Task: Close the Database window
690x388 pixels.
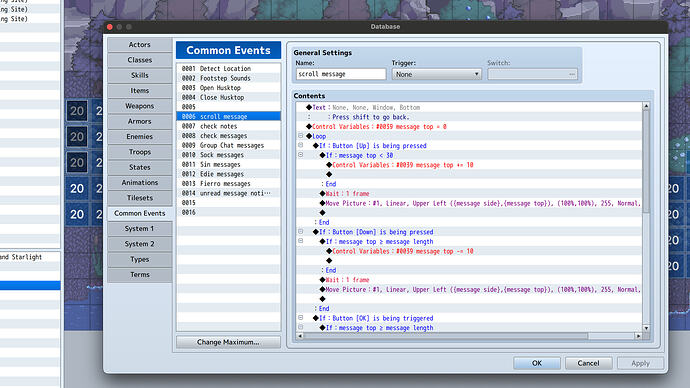Action: click(x=110, y=27)
